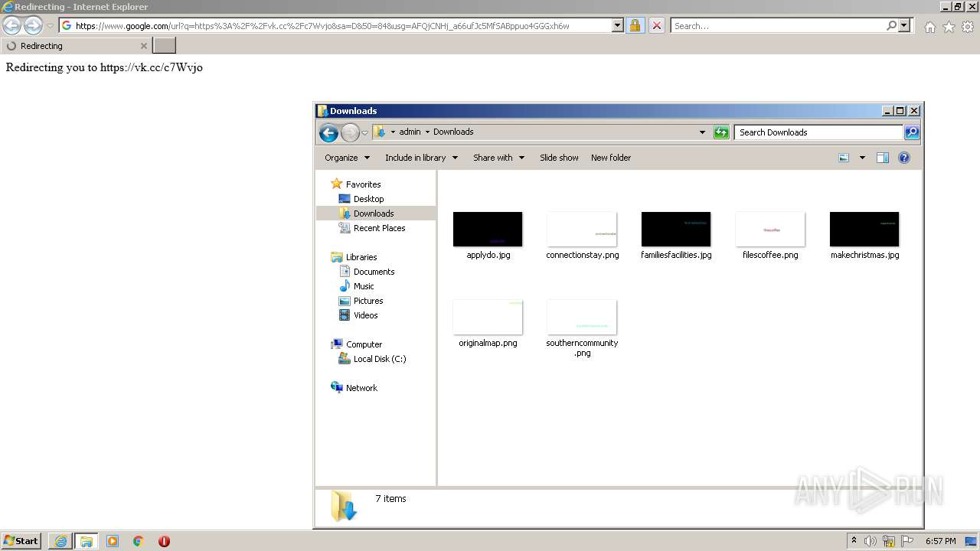
Task: Open Music library
Action: [x=363, y=286]
